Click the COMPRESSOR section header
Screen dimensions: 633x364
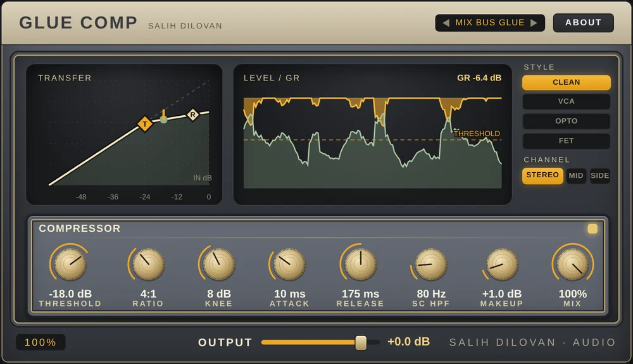pyautogui.click(x=80, y=229)
